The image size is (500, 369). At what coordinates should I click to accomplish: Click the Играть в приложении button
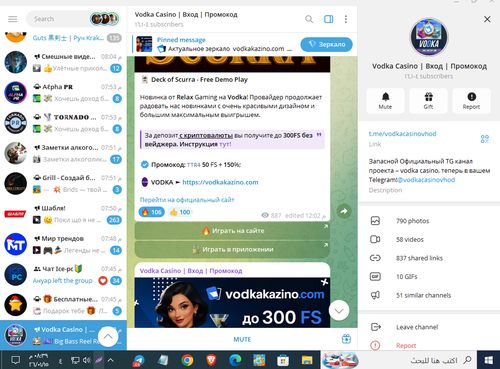click(232, 249)
